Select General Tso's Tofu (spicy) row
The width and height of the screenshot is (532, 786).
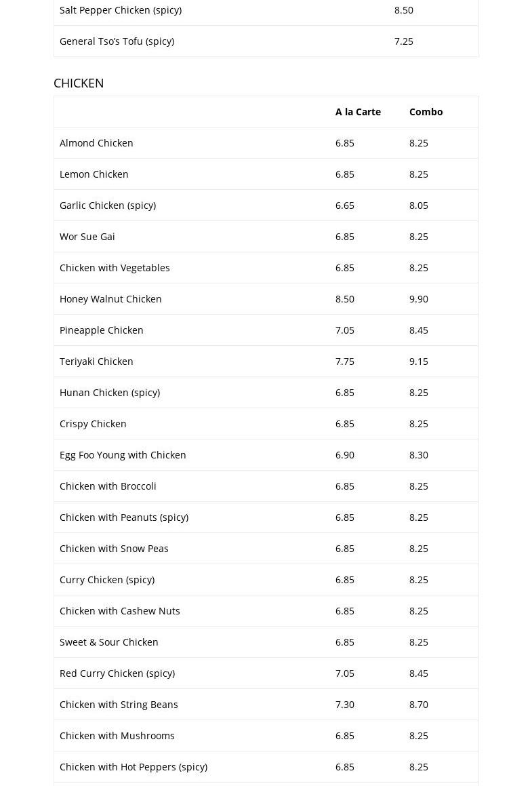pos(117,41)
